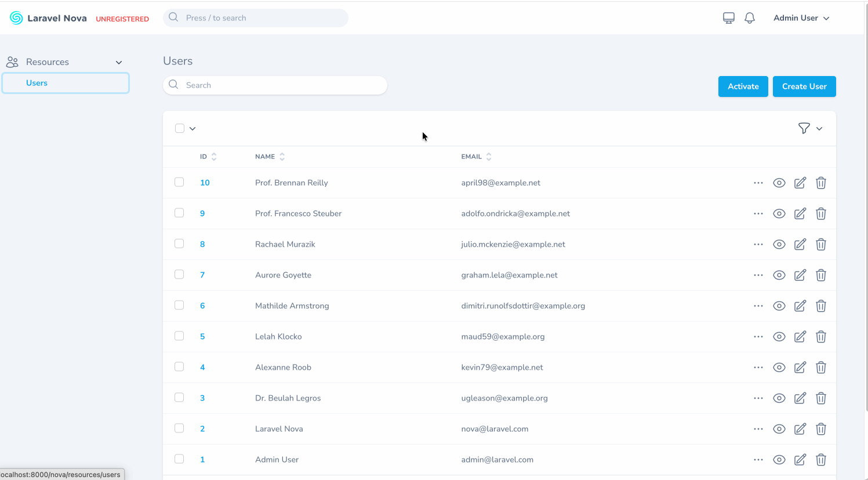Open user ID 1 link
The image size is (868, 480).
(x=202, y=460)
